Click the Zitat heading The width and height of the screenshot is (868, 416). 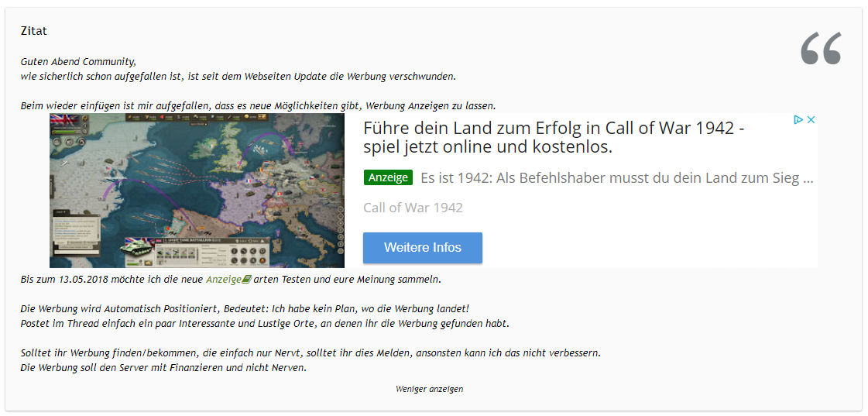click(x=34, y=31)
